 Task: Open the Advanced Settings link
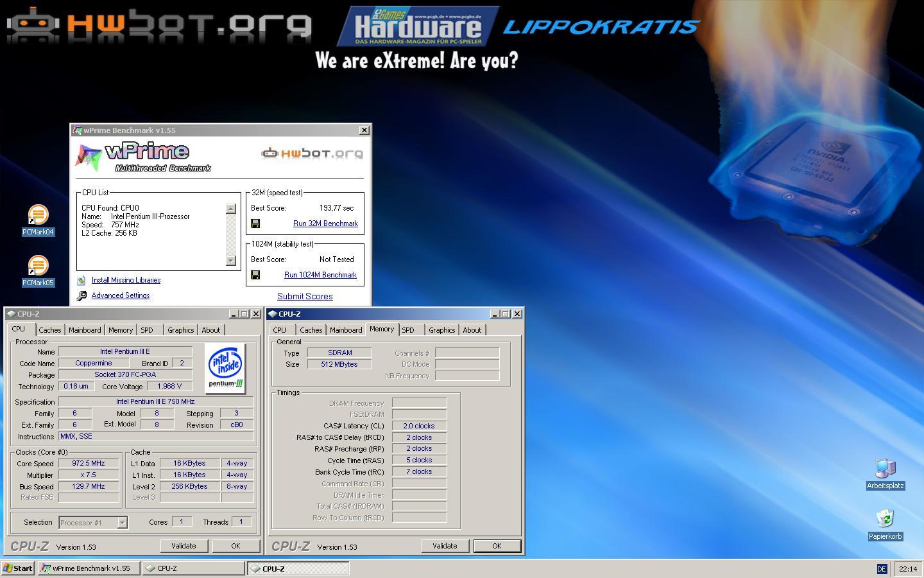coord(121,295)
